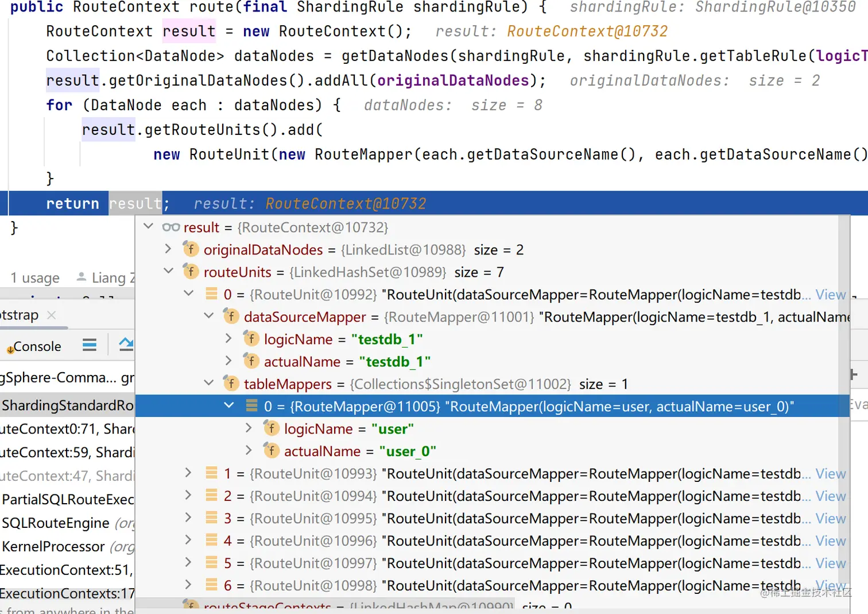This screenshot has height=614, width=868.
Task: Expand actualName "testdb_1" field
Action: click(228, 361)
